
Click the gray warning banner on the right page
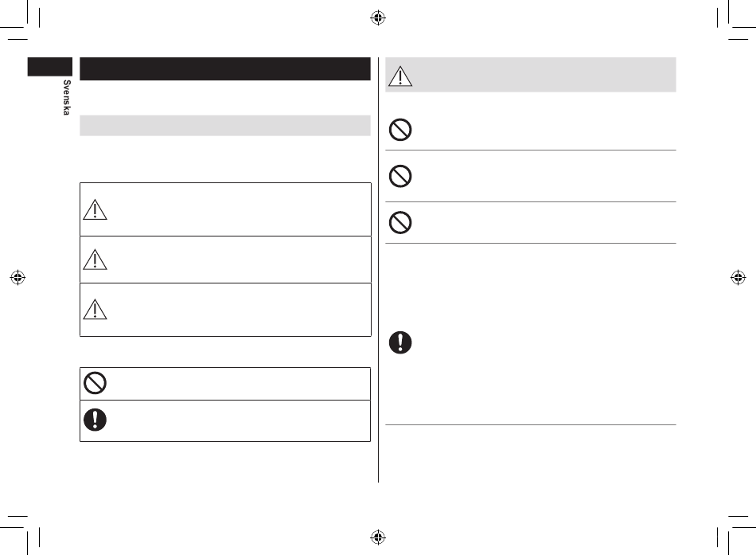point(530,75)
